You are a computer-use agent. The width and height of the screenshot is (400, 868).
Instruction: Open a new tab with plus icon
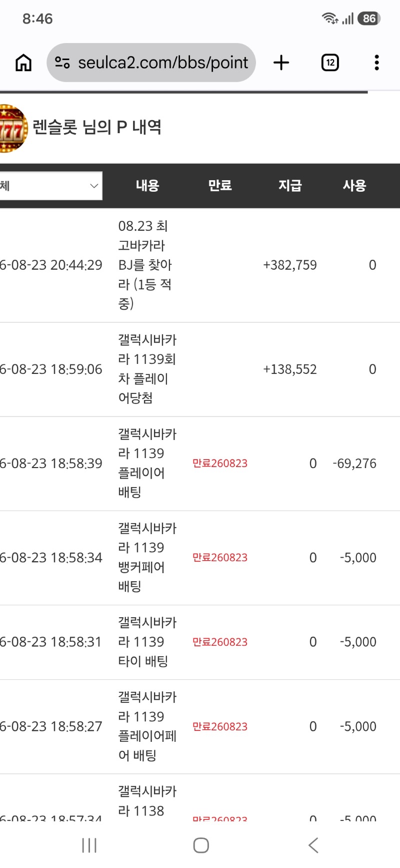[x=281, y=63]
